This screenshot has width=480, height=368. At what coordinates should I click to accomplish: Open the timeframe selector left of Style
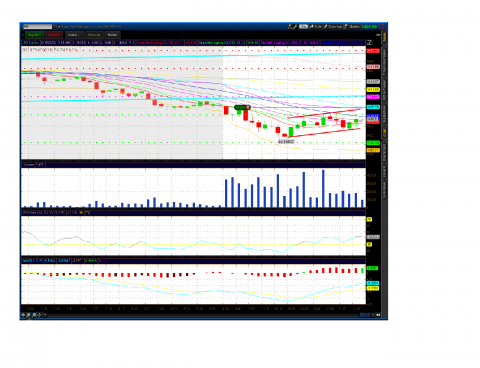[x=303, y=26]
